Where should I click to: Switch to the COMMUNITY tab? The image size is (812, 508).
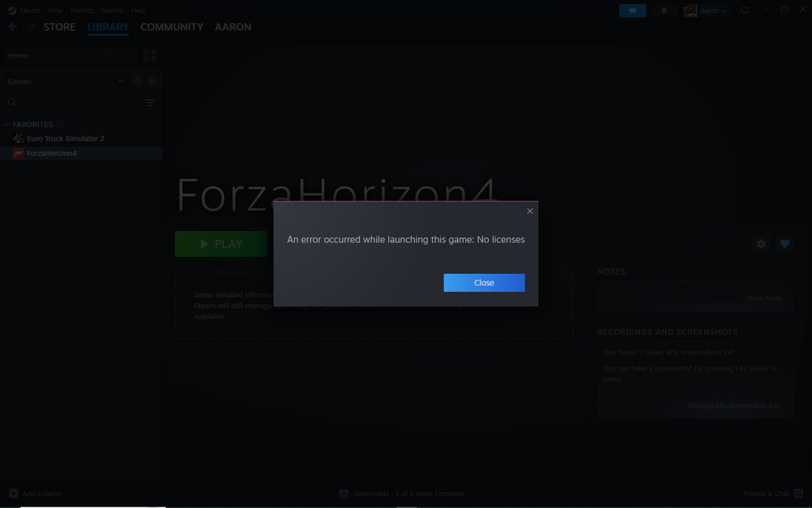click(x=172, y=27)
